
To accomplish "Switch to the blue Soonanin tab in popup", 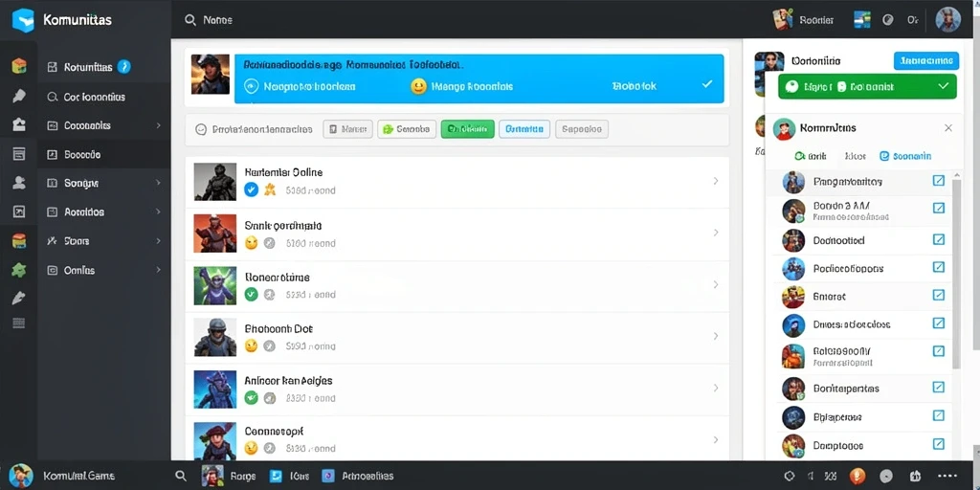I will [905, 156].
